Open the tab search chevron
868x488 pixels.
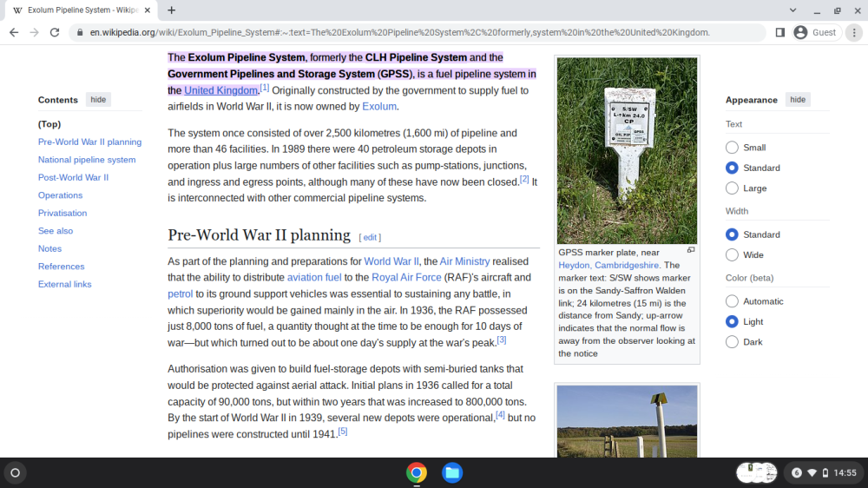(792, 10)
